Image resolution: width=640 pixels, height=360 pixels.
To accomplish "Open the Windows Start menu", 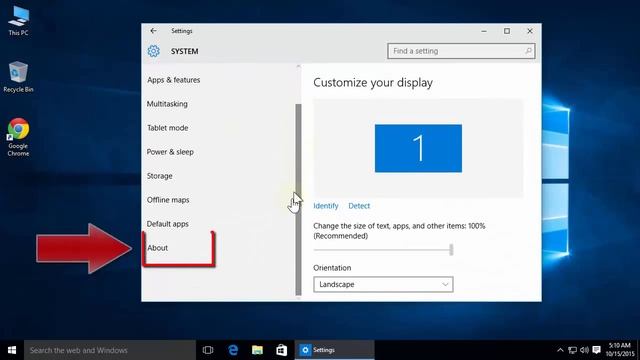I will click(12, 350).
